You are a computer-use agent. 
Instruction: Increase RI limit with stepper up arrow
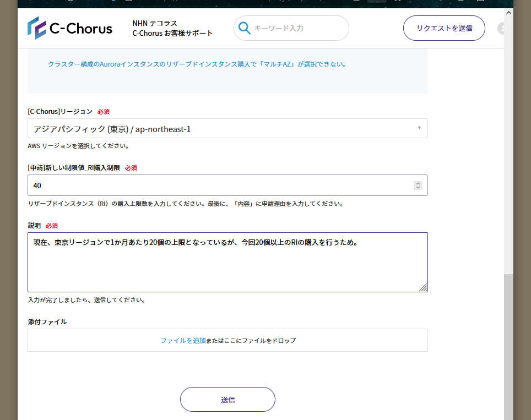coord(418,183)
